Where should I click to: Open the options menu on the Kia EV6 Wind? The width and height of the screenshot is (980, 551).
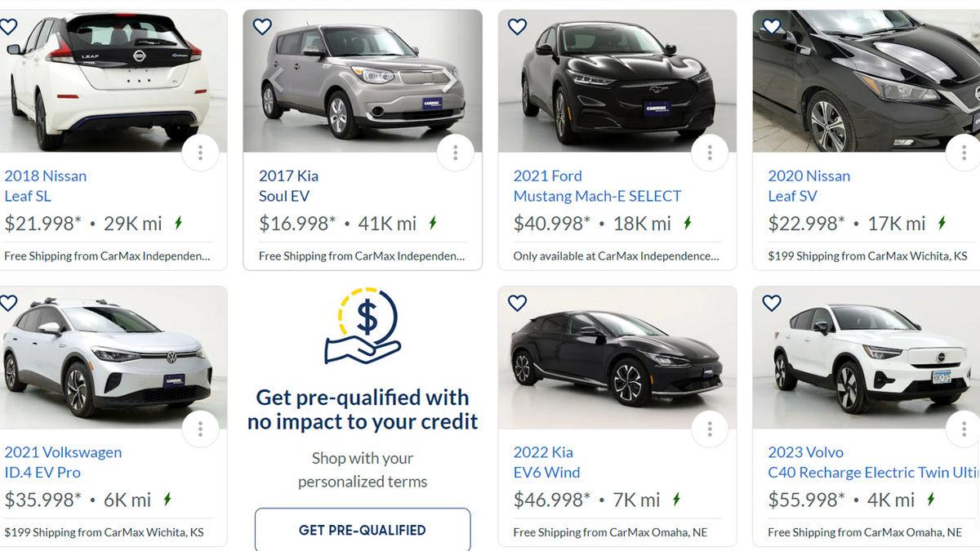coord(710,428)
